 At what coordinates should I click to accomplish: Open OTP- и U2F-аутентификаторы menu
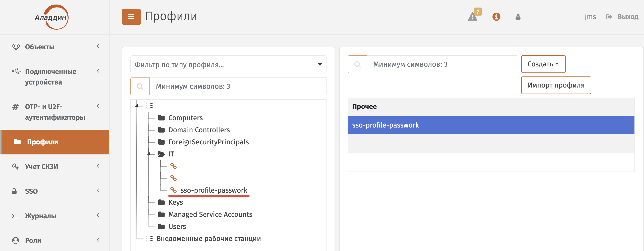[55, 112]
